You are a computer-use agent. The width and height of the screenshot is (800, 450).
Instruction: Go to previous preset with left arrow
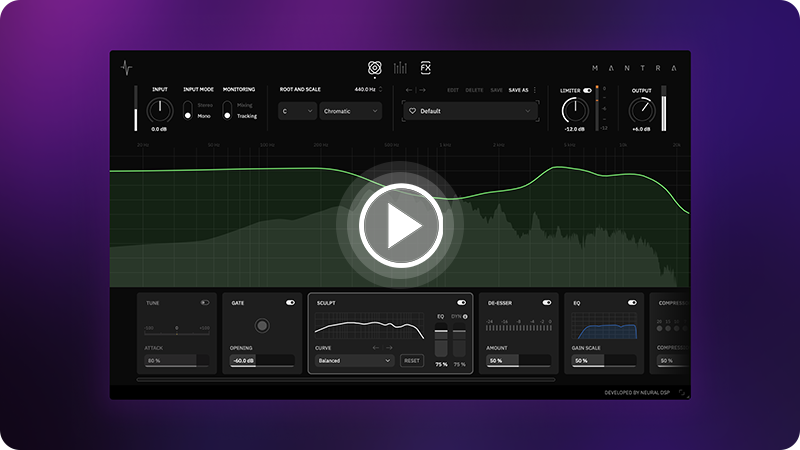409,90
